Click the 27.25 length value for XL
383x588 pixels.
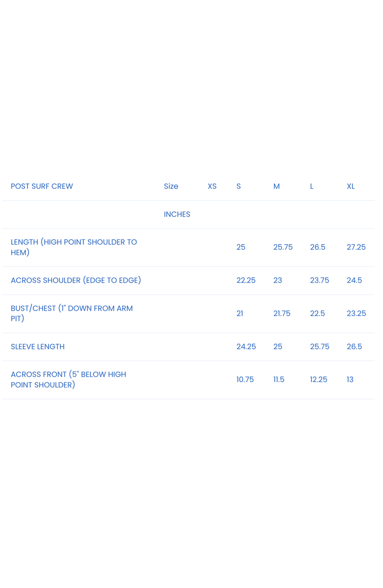click(356, 247)
